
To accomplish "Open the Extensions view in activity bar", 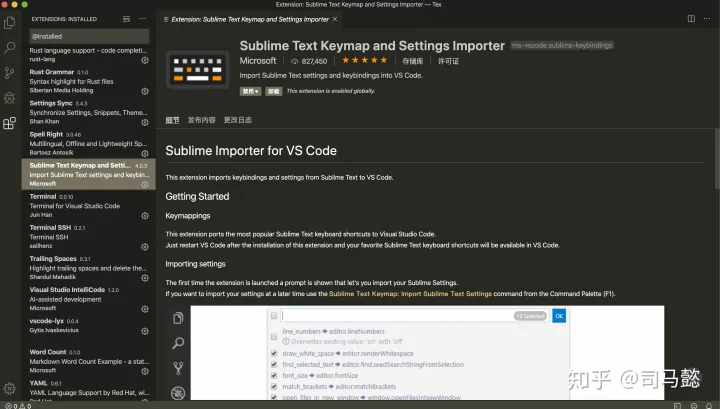I will 9,123.
